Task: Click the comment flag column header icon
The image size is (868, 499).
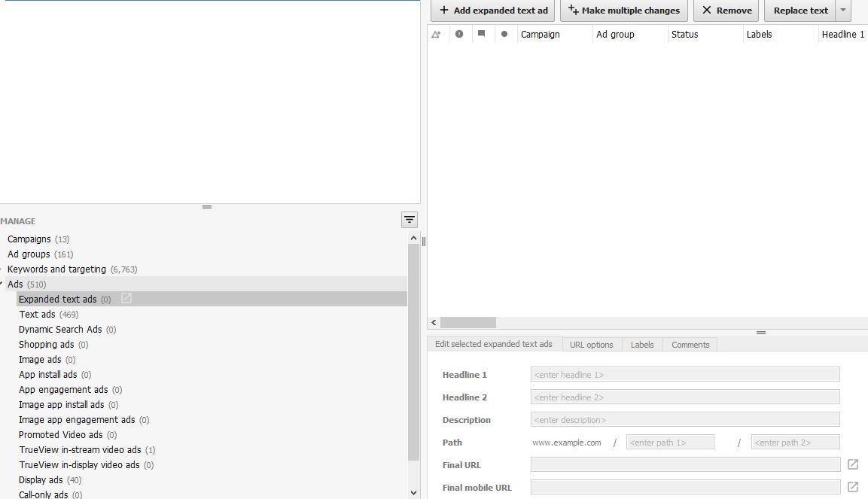Action: pyautogui.click(x=482, y=34)
